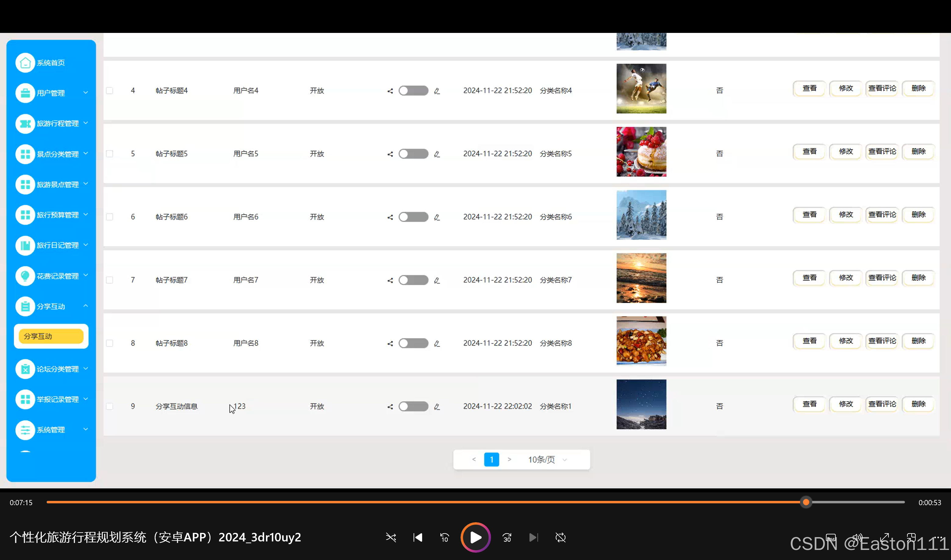Click 查看评论 for 帖子标题8
951x560 pixels.
[881, 341]
